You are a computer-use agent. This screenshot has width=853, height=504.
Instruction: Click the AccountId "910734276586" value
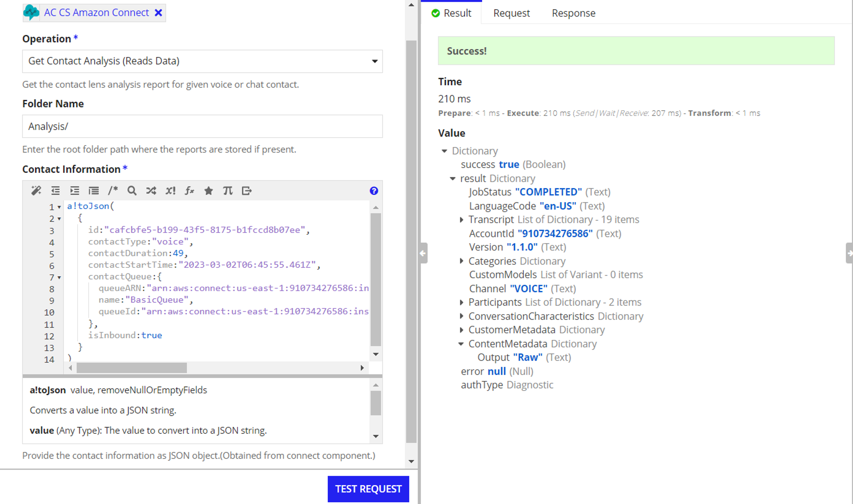point(555,234)
